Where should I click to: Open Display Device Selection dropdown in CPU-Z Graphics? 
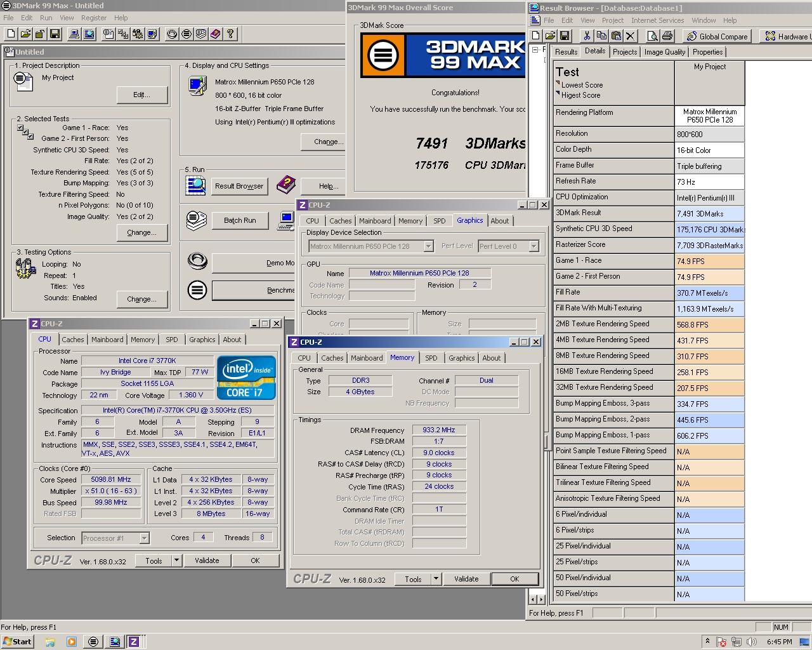click(x=429, y=246)
